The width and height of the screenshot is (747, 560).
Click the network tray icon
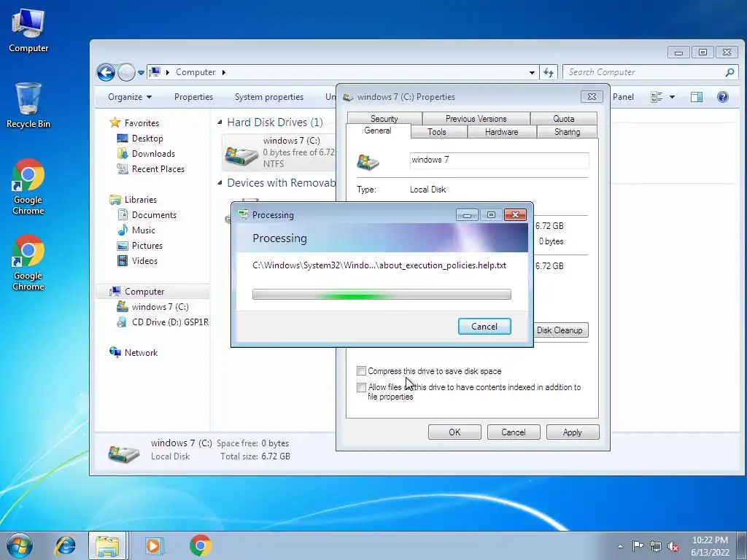656,546
